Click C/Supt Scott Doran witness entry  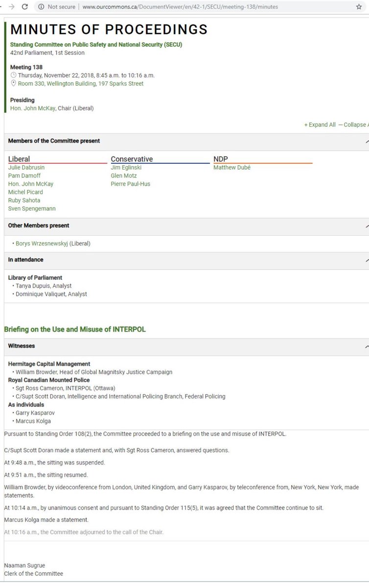(x=120, y=397)
